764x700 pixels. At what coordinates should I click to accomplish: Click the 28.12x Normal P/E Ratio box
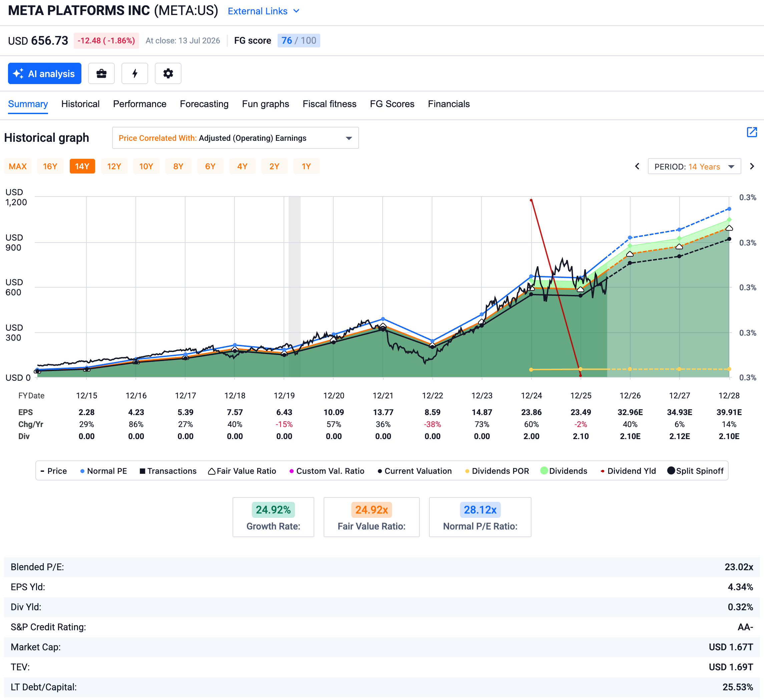[480, 517]
